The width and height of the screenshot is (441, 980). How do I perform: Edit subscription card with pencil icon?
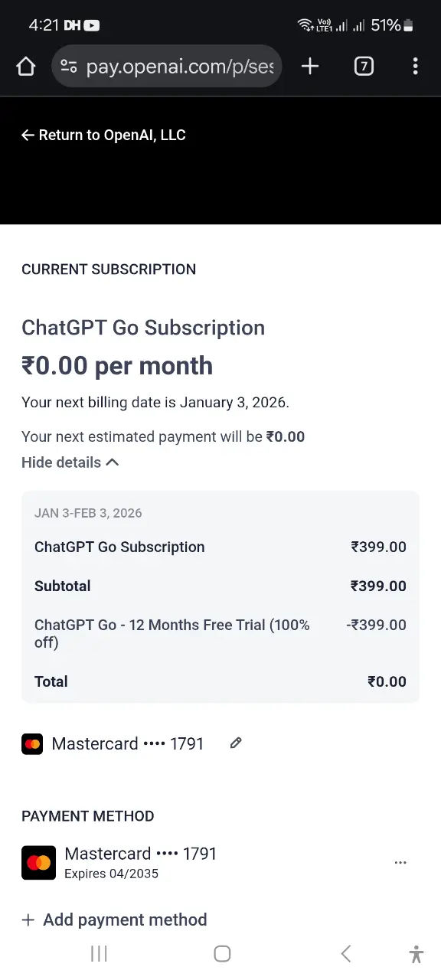pos(236,743)
